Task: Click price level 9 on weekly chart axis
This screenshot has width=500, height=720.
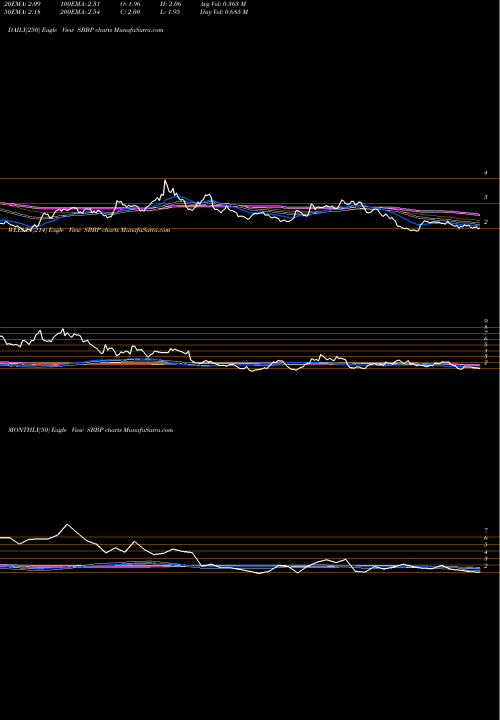Action: click(x=486, y=321)
